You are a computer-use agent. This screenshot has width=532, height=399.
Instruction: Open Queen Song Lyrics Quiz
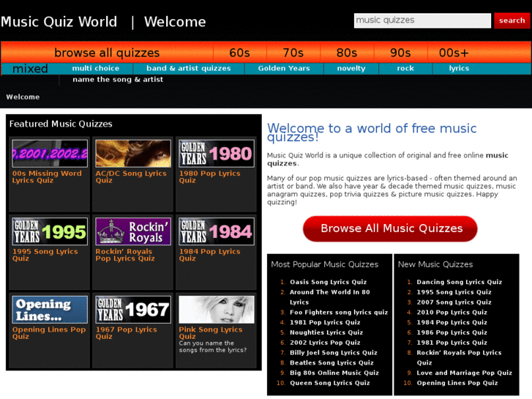point(330,383)
